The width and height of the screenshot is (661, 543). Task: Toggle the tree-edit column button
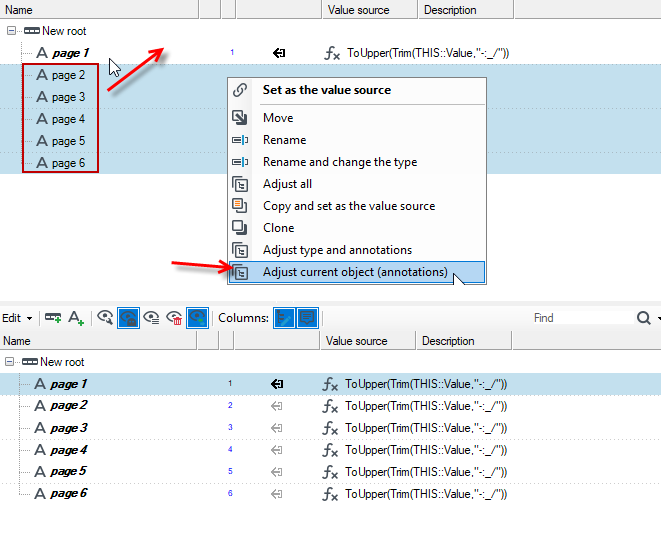pyautogui.click(x=284, y=318)
